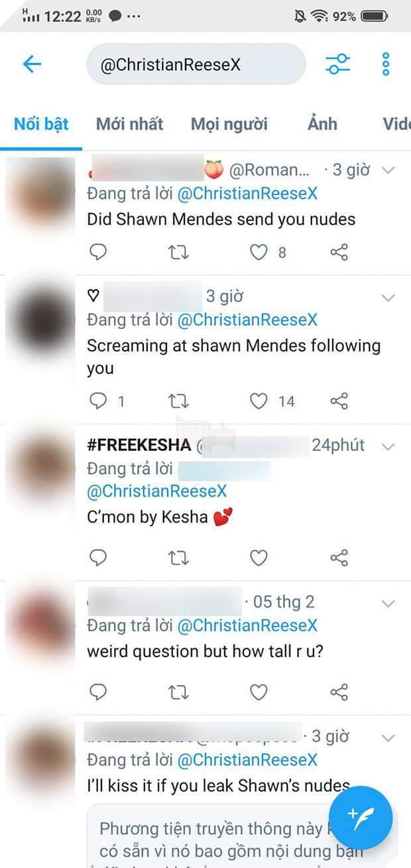Share the 'how tall r u' tweet
The width and height of the screenshot is (411, 868).
tap(339, 692)
